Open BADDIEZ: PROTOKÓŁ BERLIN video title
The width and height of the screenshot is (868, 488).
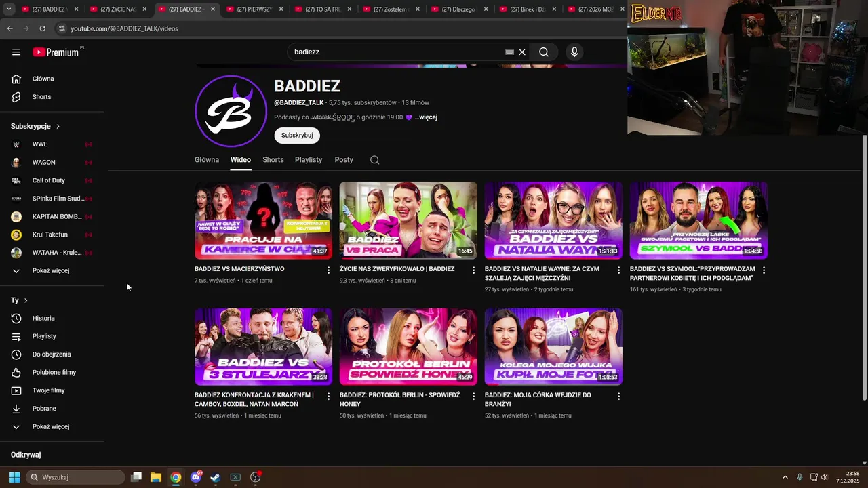coord(400,399)
